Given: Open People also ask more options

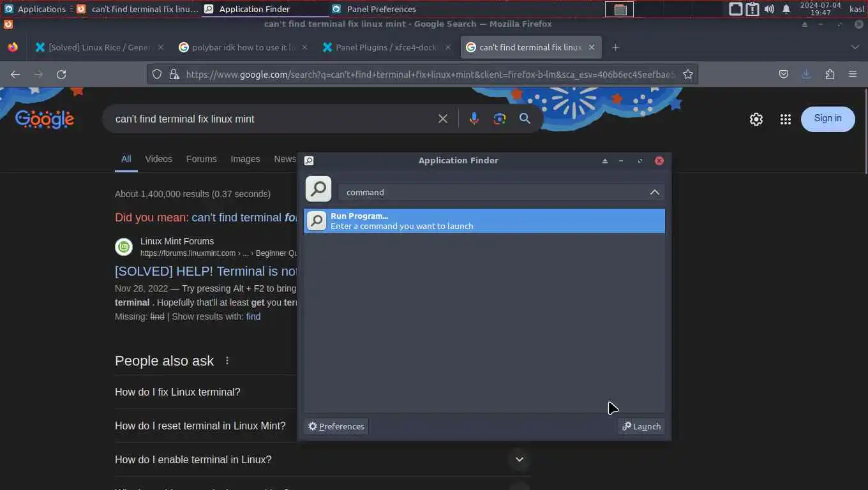Looking at the screenshot, I should coord(227,360).
